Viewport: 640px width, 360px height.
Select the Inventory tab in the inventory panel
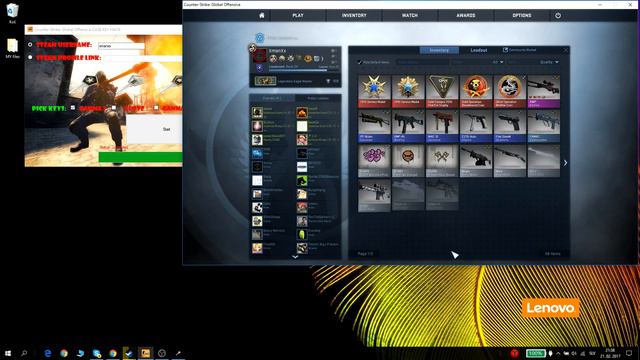439,50
